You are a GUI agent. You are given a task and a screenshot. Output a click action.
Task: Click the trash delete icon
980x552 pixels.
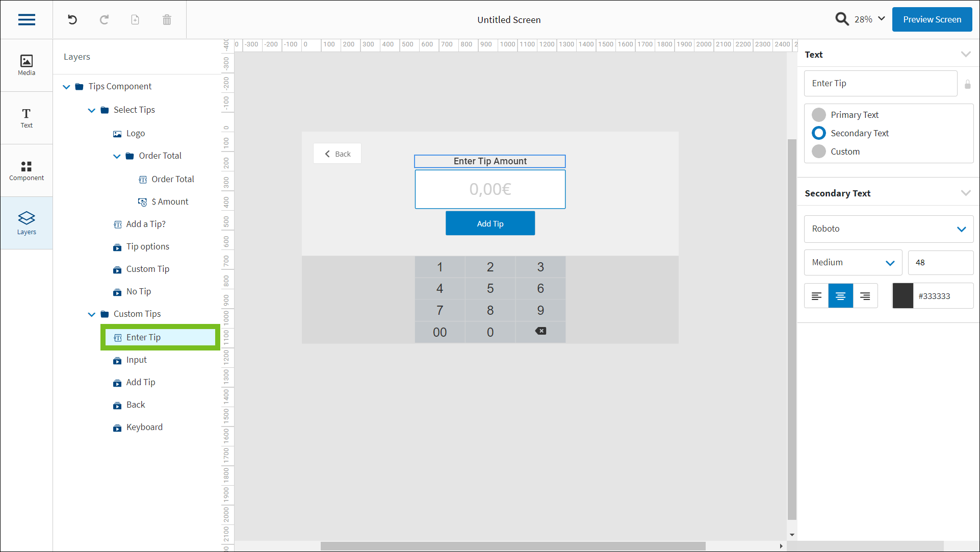(x=167, y=20)
